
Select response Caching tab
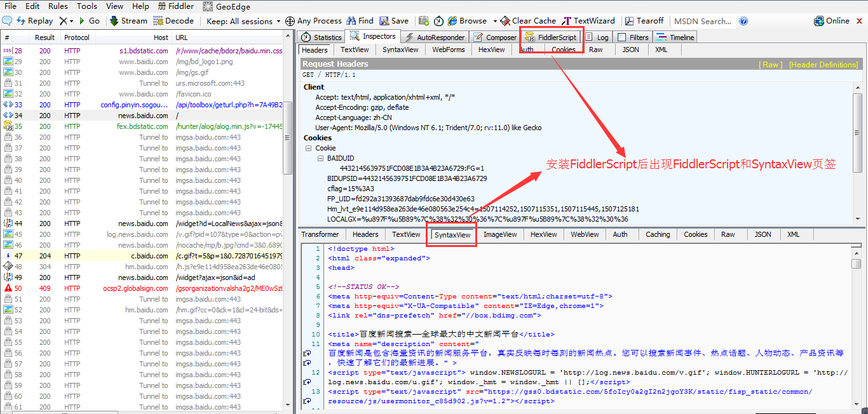point(658,234)
